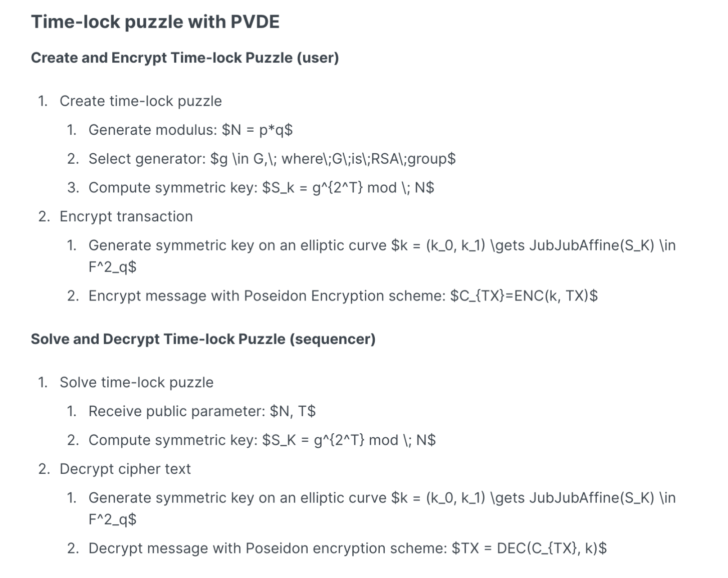The image size is (728, 578).
Task: Click wrapped 'F^2_q$' line under Encrypt transaction
Action: [x=112, y=267]
